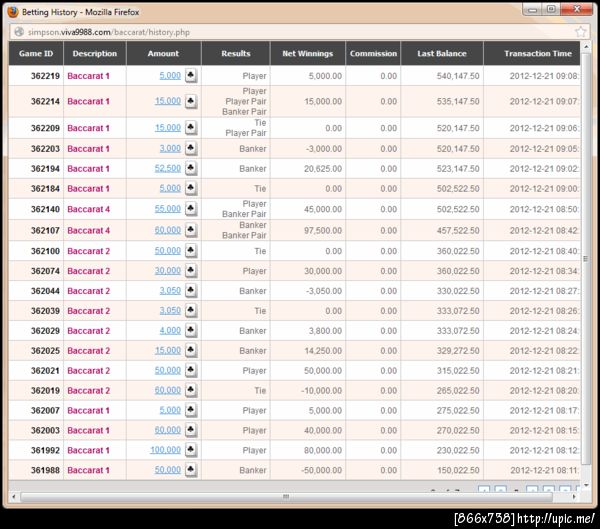Click card icon in row 362019
This screenshot has height=529, width=600.
[x=191, y=390]
